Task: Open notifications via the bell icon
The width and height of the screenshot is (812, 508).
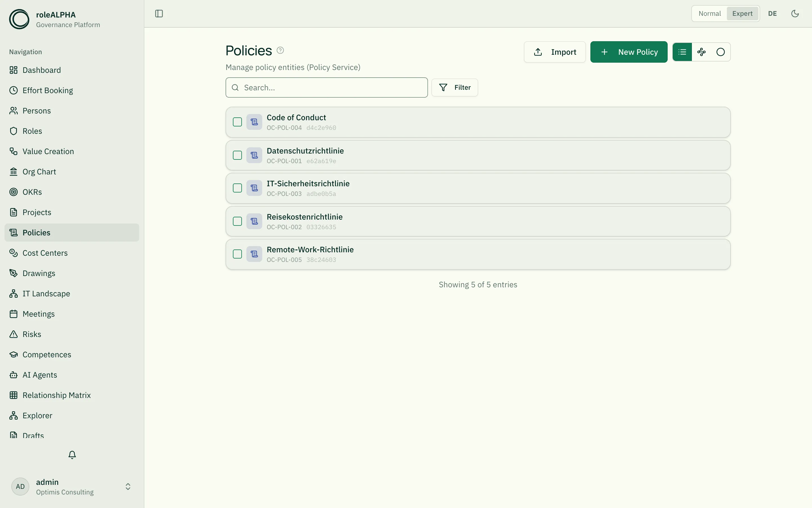Action: [72, 455]
